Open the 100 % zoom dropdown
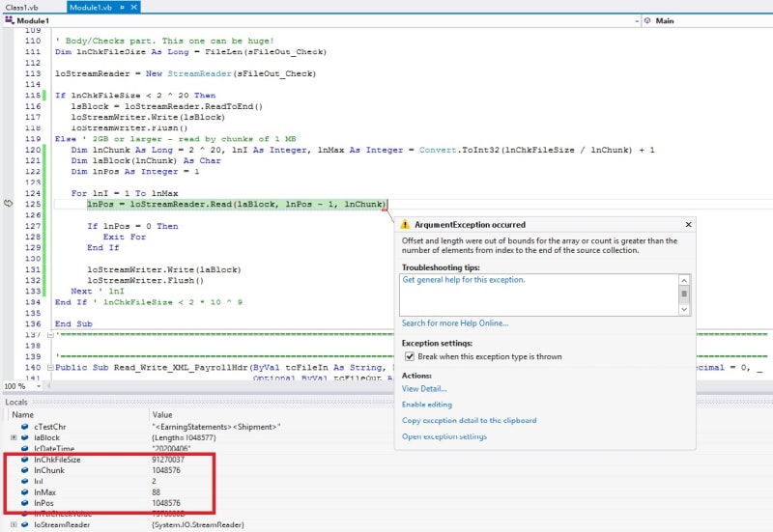The height and width of the screenshot is (532, 773). click(39, 386)
